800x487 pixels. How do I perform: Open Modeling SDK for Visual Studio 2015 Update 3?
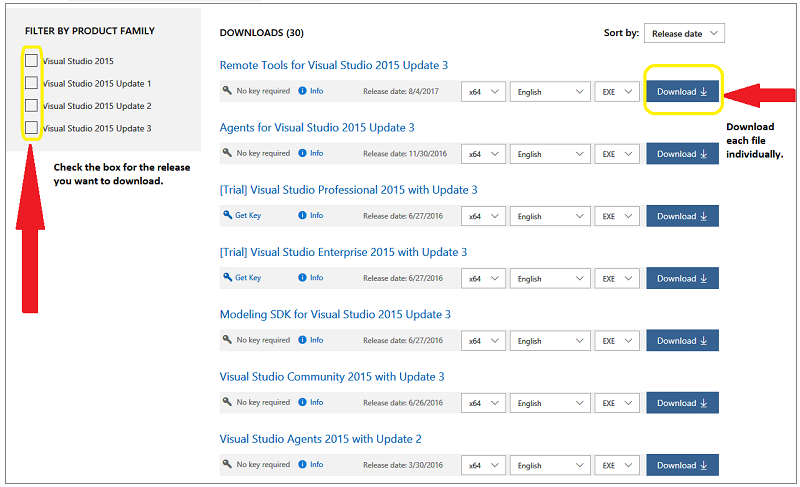pyautogui.click(x=335, y=314)
